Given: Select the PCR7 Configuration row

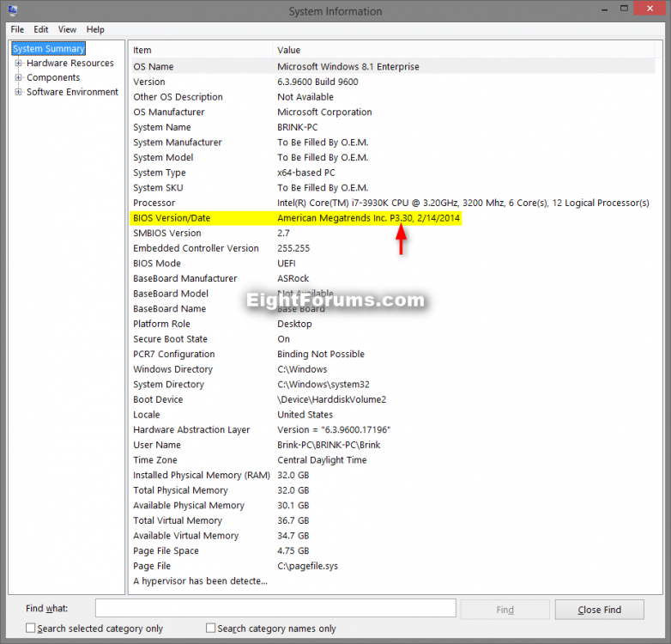Looking at the screenshot, I should coord(392,354).
